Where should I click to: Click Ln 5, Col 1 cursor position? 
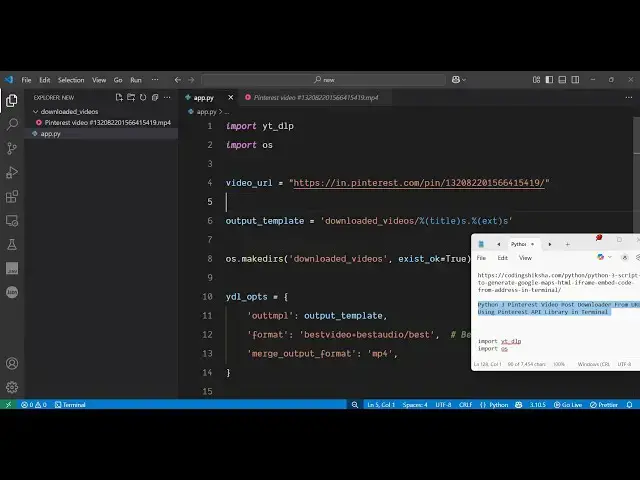(381, 404)
